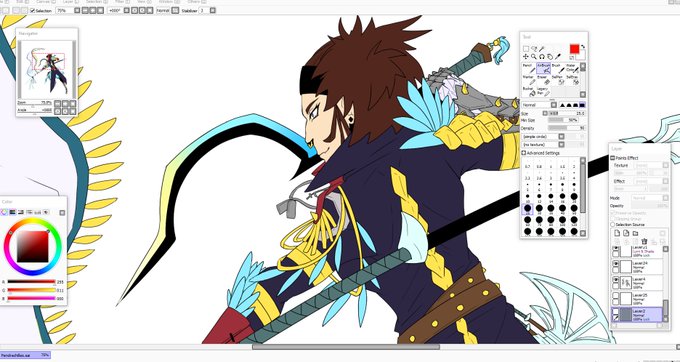
Task: Choose the Eraser tool
Action: pyautogui.click(x=543, y=80)
